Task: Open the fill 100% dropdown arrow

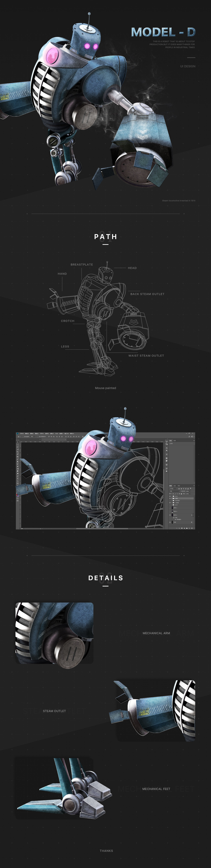Action: 190,494
